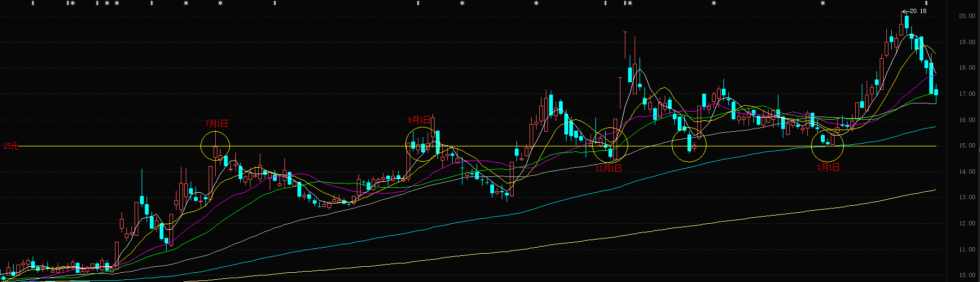
Task: Click the 14.00 price axis label
Action: click(x=967, y=172)
